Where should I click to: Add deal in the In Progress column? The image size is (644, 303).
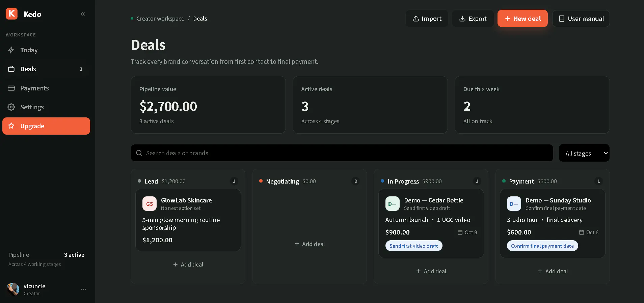point(431,271)
